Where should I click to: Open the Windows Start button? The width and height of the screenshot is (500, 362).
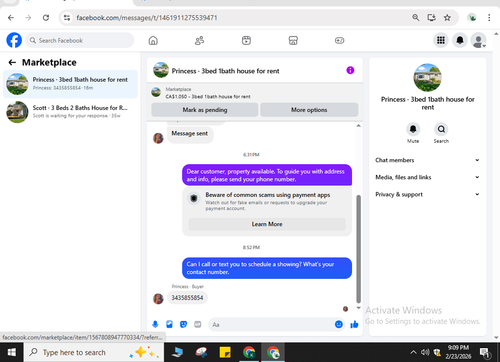(12, 352)
